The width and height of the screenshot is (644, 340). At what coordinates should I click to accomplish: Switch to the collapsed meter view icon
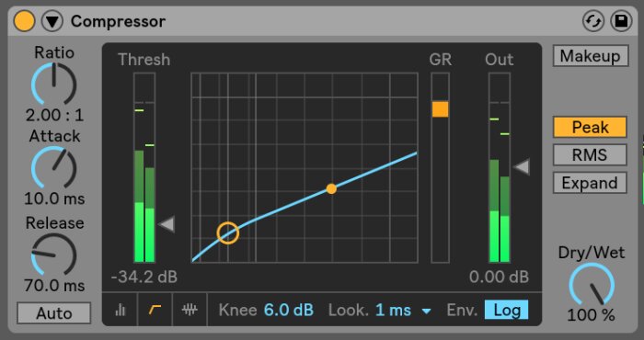(x=120, y=310)
